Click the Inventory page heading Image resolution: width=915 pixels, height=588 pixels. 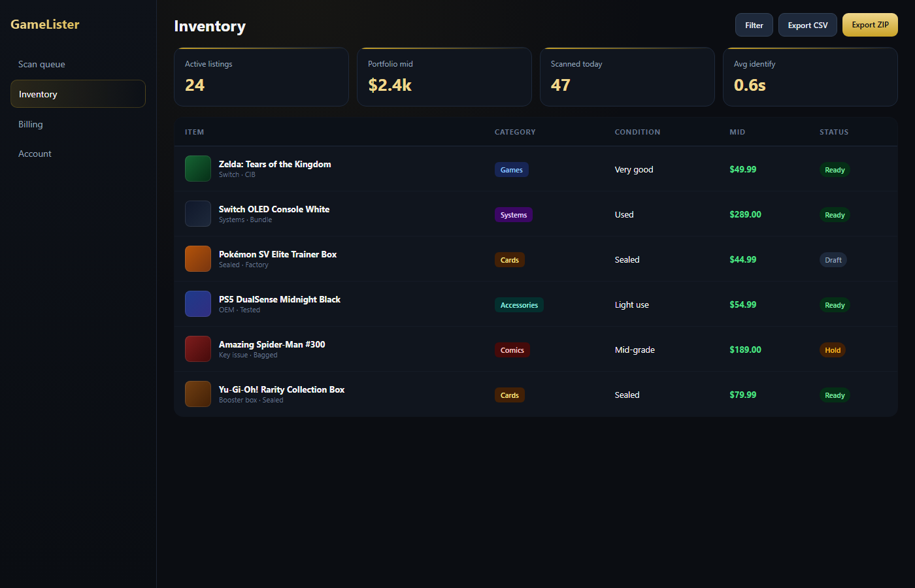[210, 26]
